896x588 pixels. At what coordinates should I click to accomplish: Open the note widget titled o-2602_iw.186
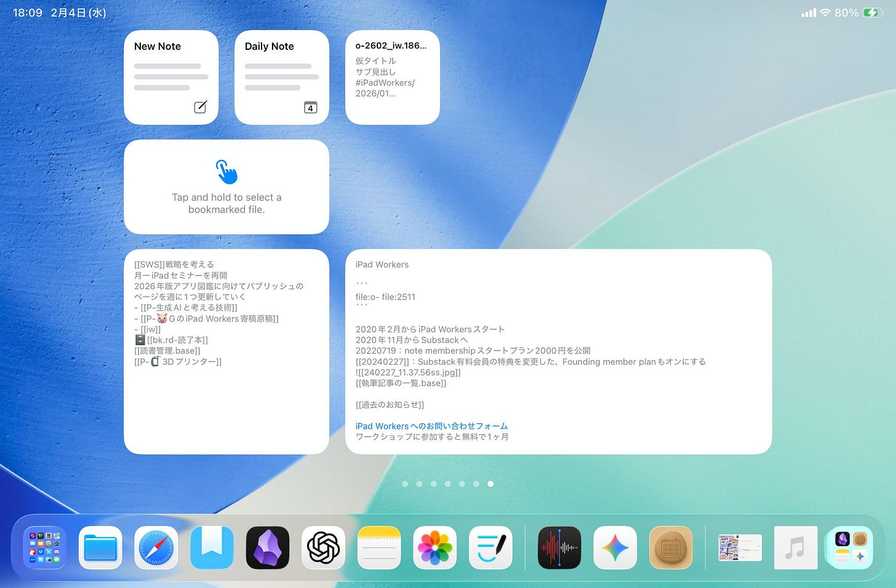point(392,77)
